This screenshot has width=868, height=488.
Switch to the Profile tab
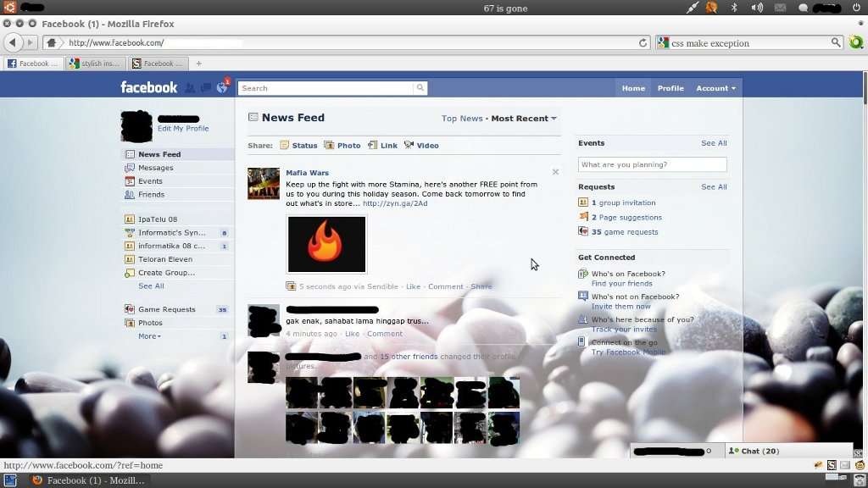pyautogui.click(x=670, y=87)
